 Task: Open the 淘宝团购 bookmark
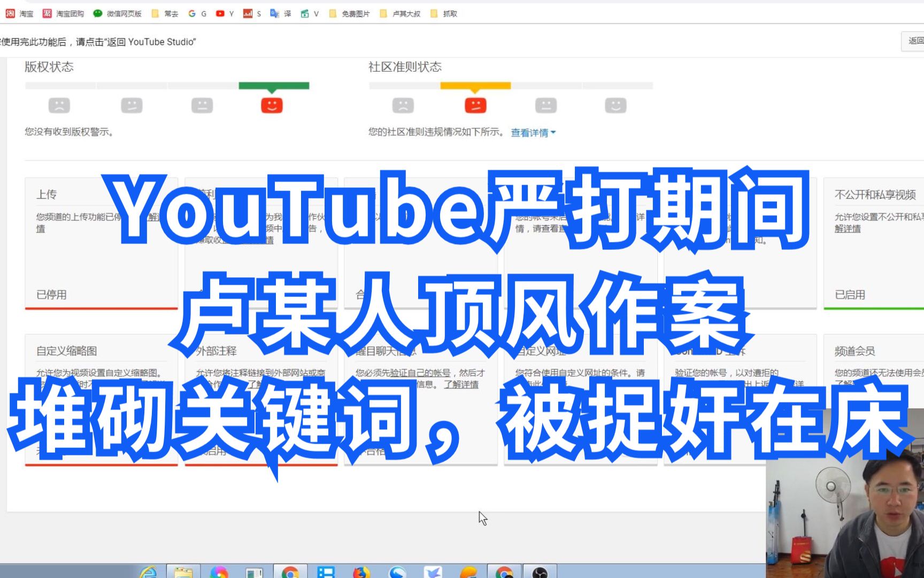[63, 13]
